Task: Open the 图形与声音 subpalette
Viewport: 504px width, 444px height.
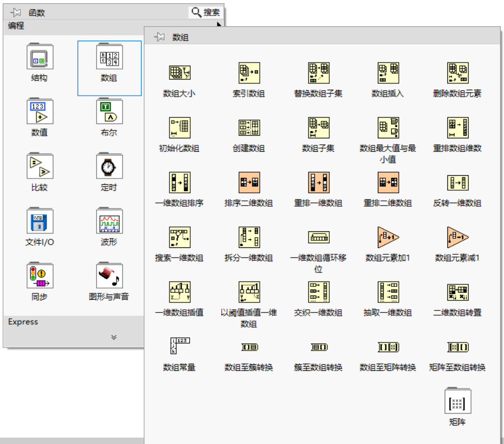Action: coord(109,276)
